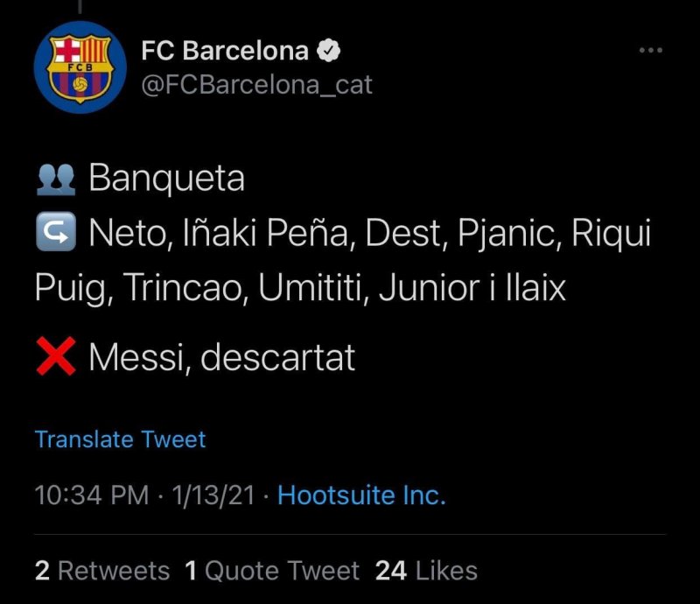
Task: Click the verified checkmark badge
Action: tap(328, 51)
